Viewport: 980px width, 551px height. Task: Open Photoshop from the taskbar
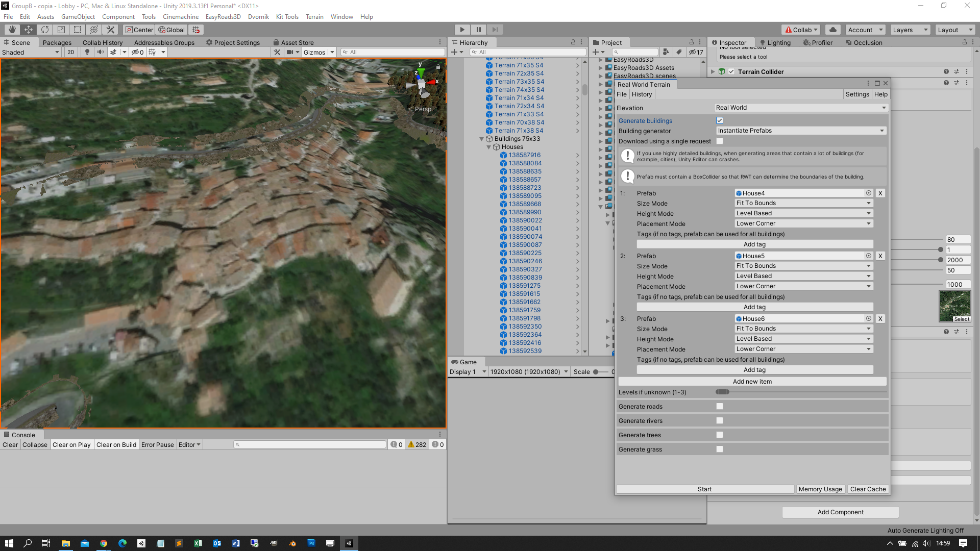pos(311,543)
